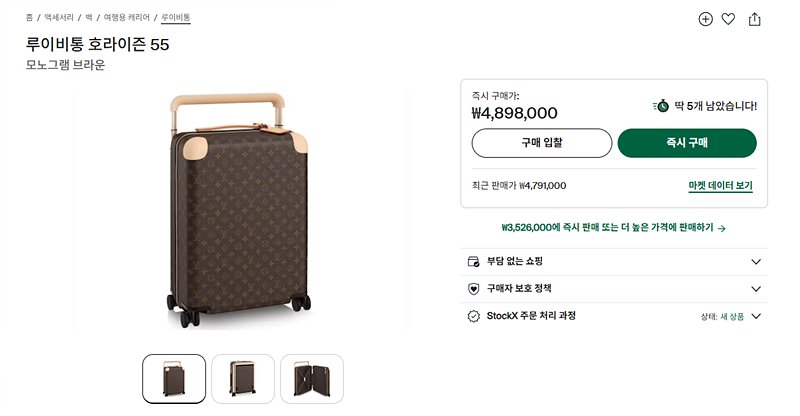The image size is (800, 416).
Task: Select the third open-suitcase thumbnail
Action: click(312, 379)
